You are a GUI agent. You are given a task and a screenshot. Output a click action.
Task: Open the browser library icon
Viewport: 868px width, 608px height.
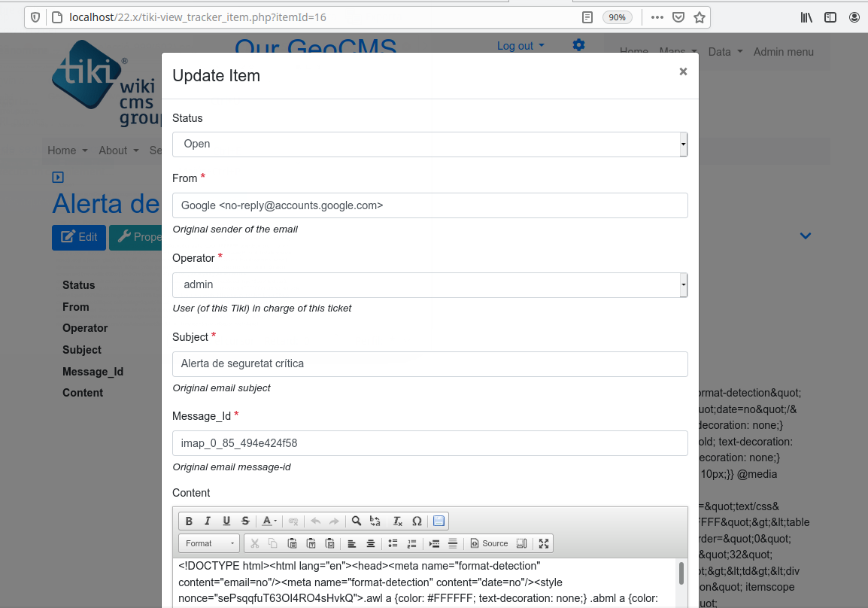point(806,17)
